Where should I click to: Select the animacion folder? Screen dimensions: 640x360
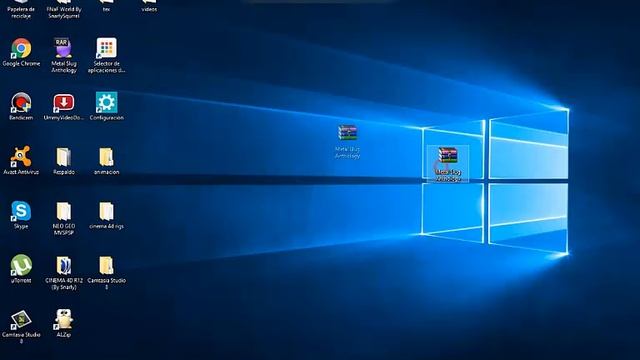click(x=107, y=160)
